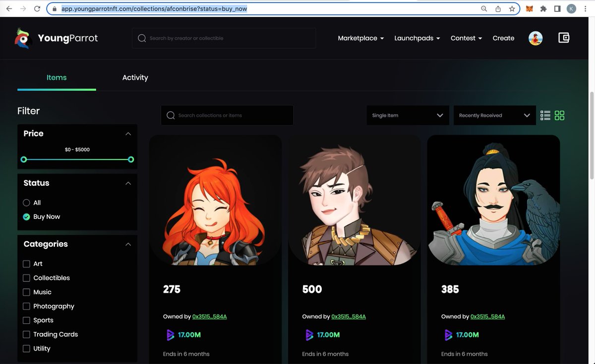Check the Utility category
595x364 pixels.
(x=27, y=349)
